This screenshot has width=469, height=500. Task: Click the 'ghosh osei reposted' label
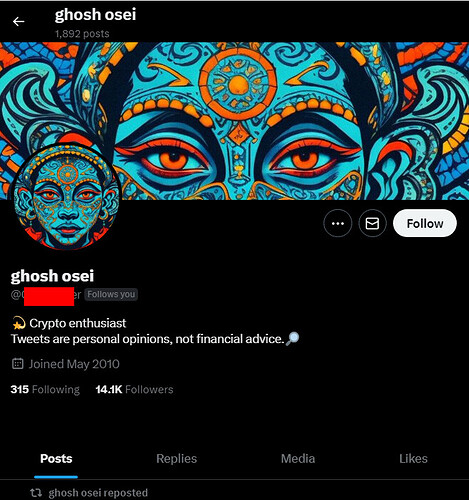pos(98,493)
